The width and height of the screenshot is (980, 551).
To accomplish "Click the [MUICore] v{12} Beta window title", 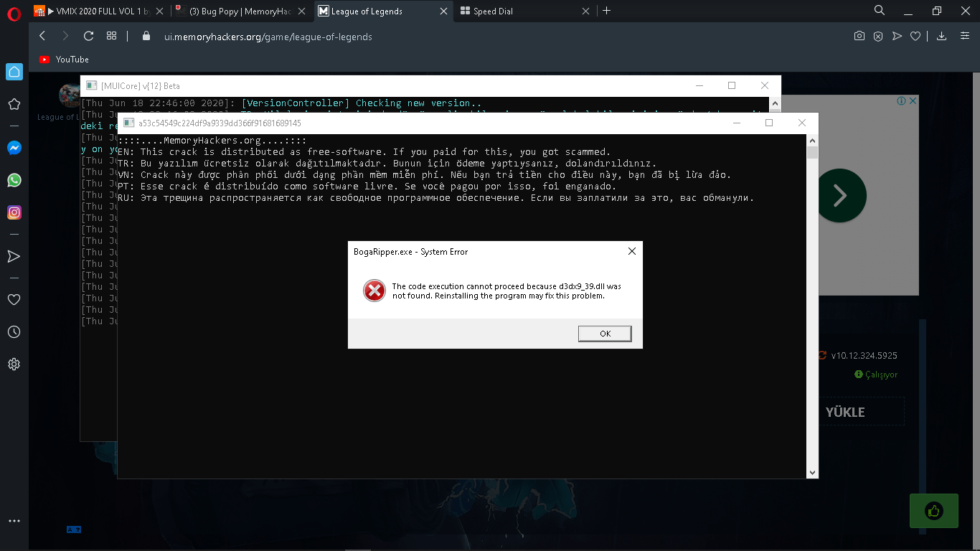I will [140, 86].
